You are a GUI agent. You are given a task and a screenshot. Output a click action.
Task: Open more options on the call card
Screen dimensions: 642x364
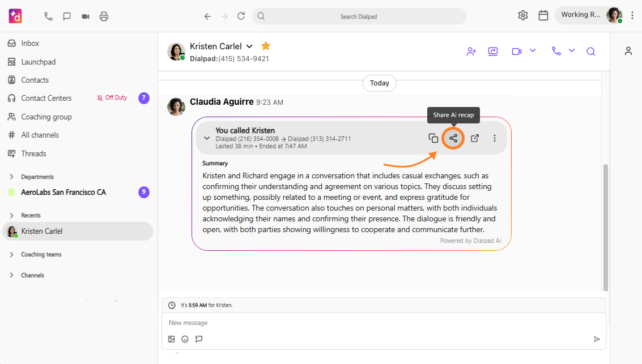(495, 138)
